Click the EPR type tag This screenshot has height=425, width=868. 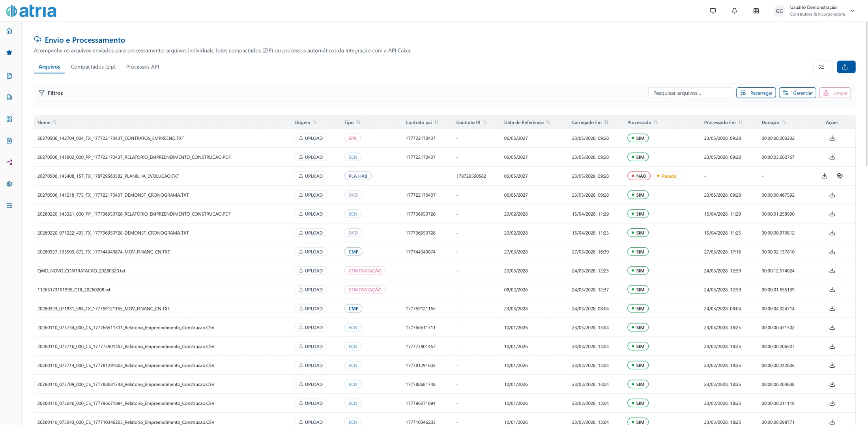352,138
